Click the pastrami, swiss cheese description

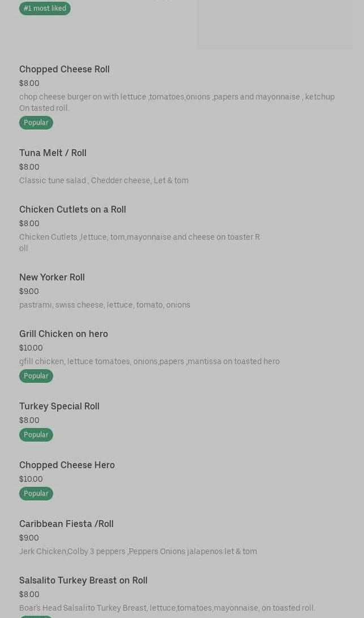coord(105,305)
